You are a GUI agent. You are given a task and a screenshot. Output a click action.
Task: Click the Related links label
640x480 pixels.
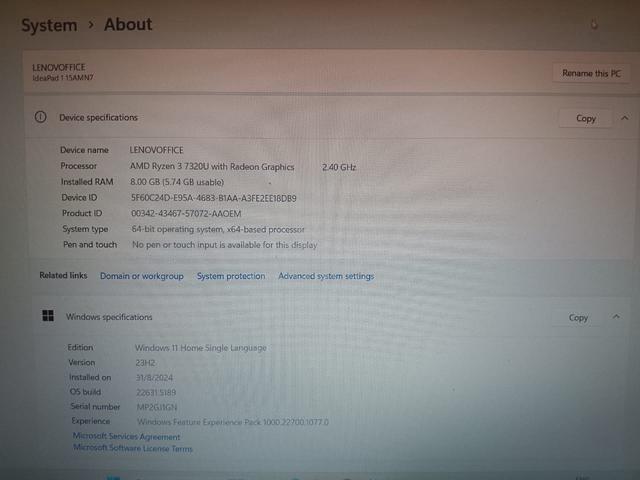[63, 276]
